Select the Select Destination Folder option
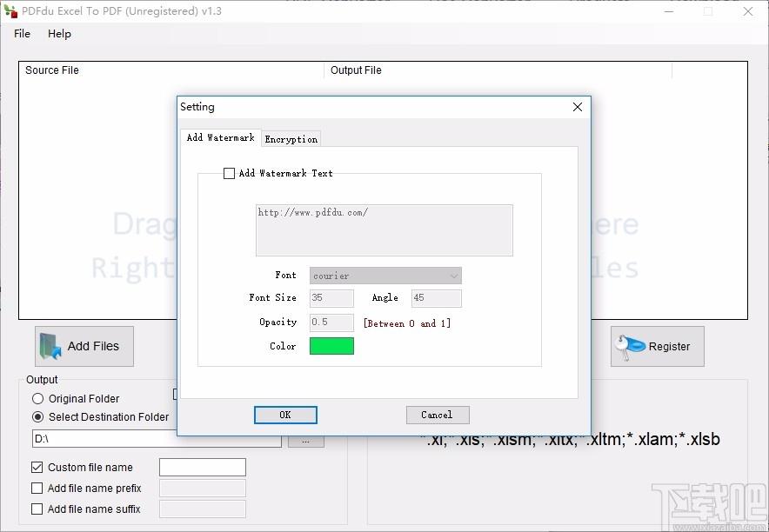Image resolution: width=769 pixels, height=532 pixels. coord(37,417)
